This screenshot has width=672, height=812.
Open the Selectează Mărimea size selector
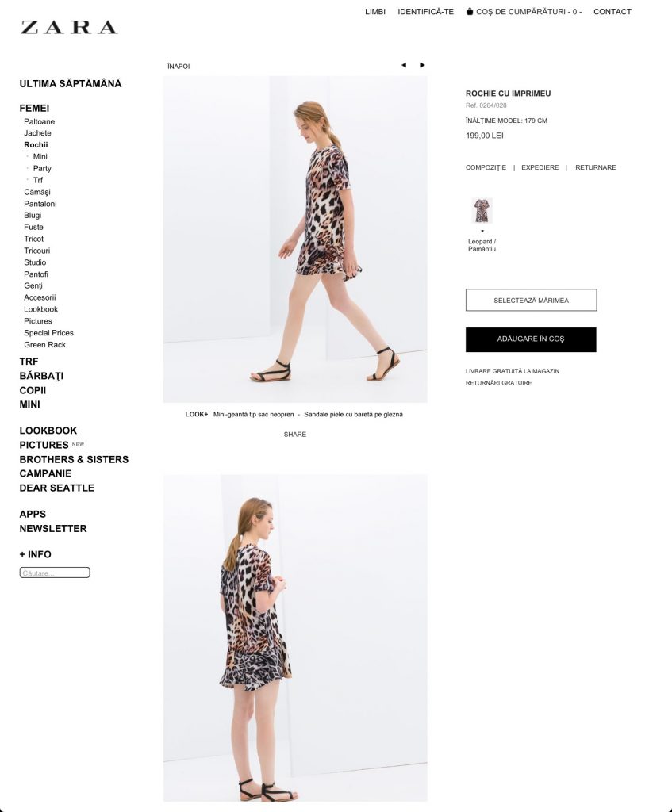tap(531, 300)
